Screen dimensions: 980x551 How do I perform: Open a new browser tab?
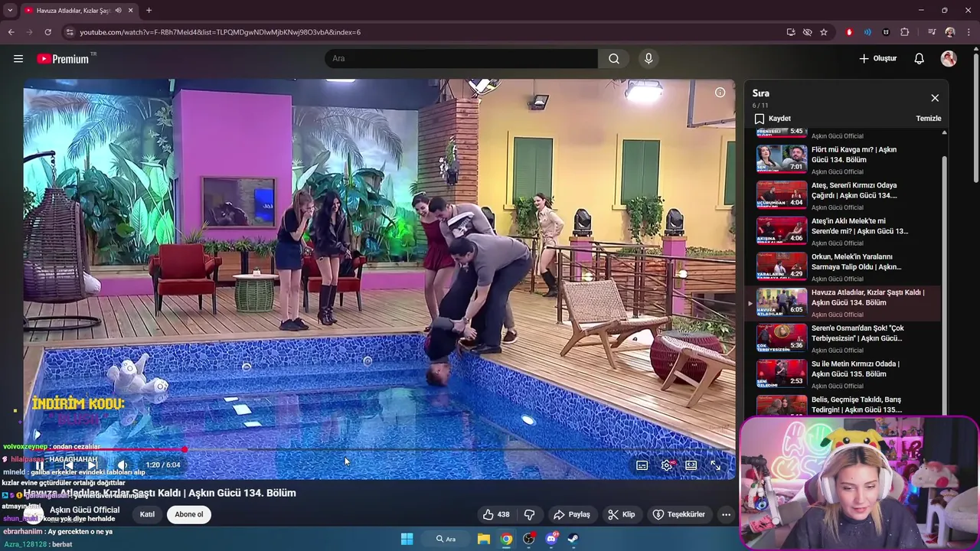[149, 11]
